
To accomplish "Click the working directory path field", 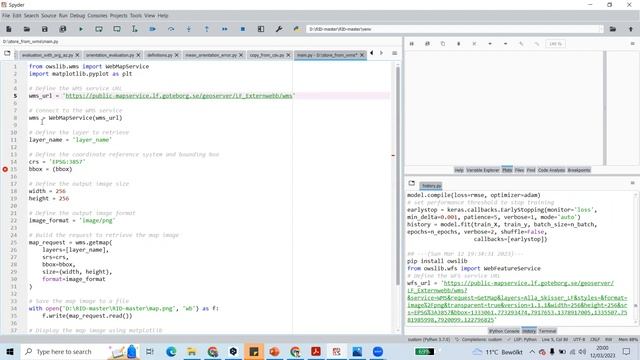I will point(454,29).
